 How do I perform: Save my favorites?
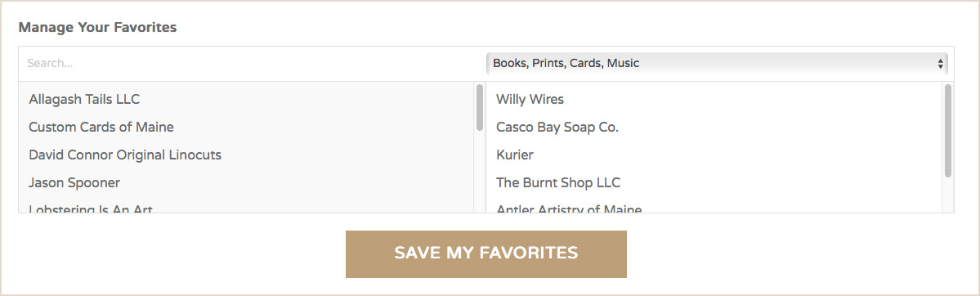pos(486,253)
